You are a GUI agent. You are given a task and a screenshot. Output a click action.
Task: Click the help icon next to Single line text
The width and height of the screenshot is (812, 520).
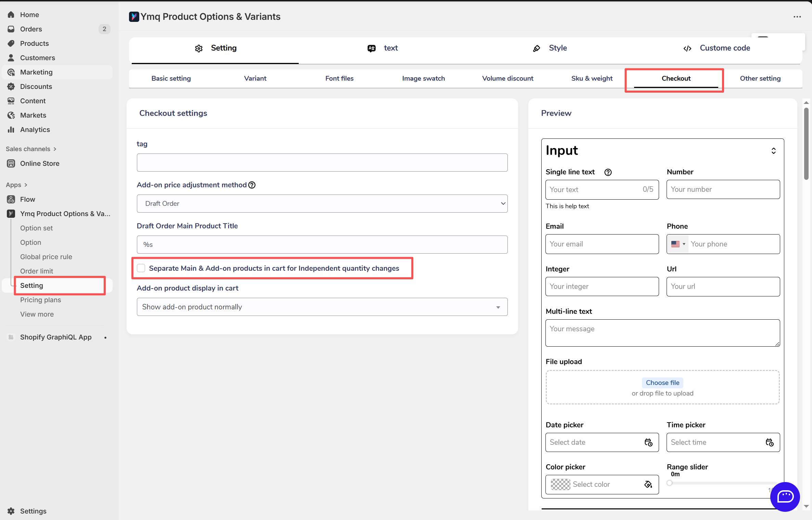608,172
